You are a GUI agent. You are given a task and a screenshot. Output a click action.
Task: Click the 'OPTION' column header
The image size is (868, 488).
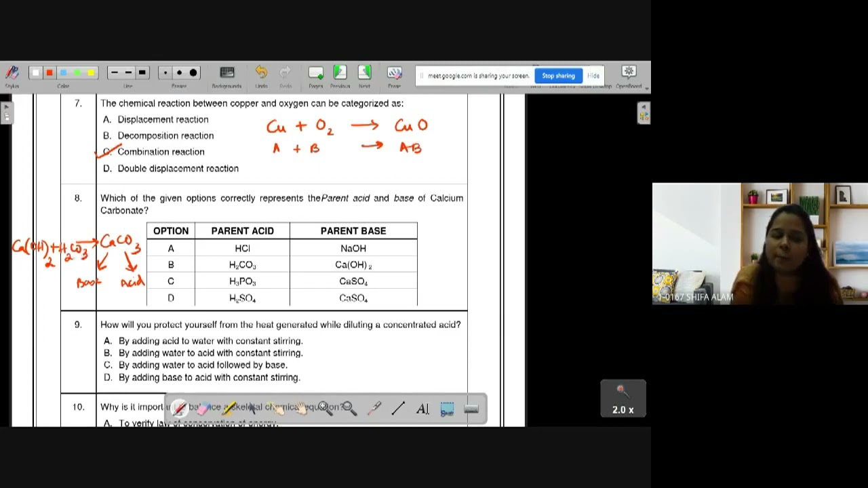point(171,231)
